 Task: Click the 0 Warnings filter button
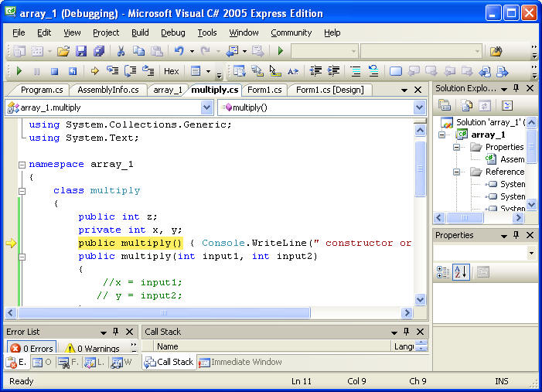point(92,349)
